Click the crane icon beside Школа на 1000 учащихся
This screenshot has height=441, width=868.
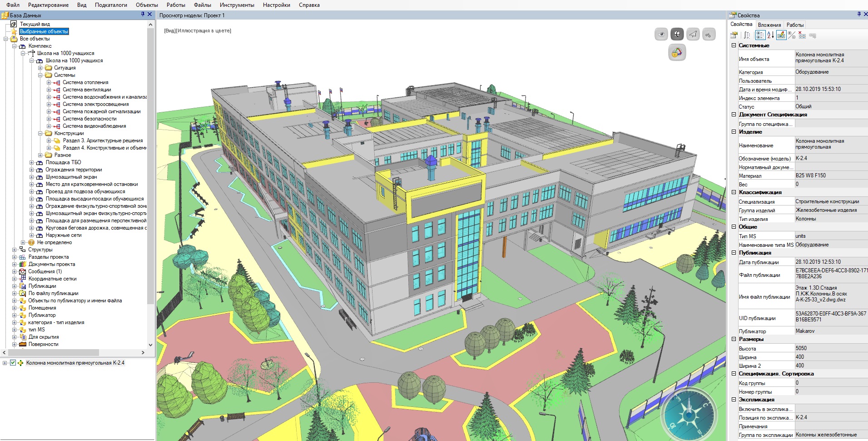tap(31, 53)
